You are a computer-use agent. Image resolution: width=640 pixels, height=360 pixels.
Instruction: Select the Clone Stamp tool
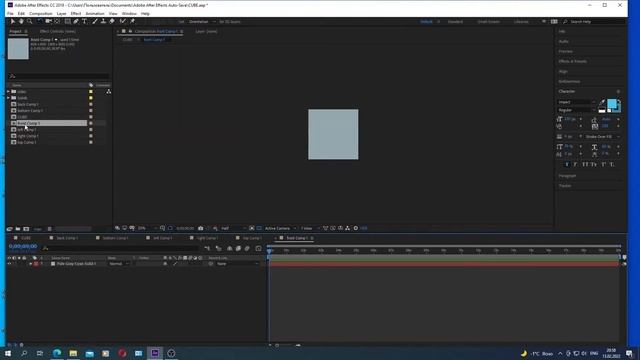click(103, 21)
